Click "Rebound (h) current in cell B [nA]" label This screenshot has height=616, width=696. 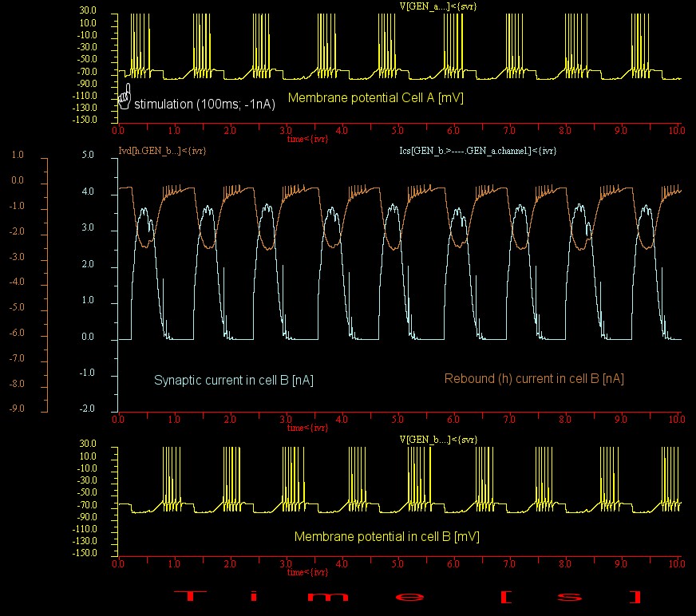[534, 379]
